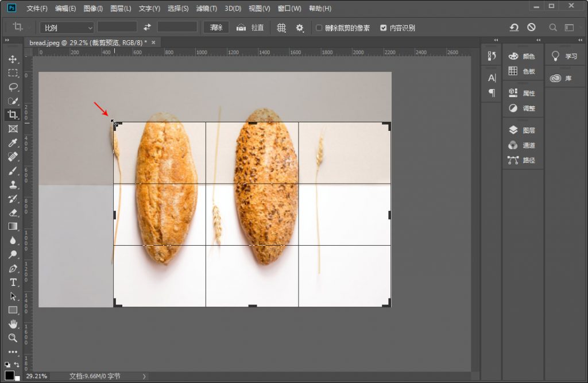Select the Pen tool
The image size is (588, 383).
tap(13, 268)
